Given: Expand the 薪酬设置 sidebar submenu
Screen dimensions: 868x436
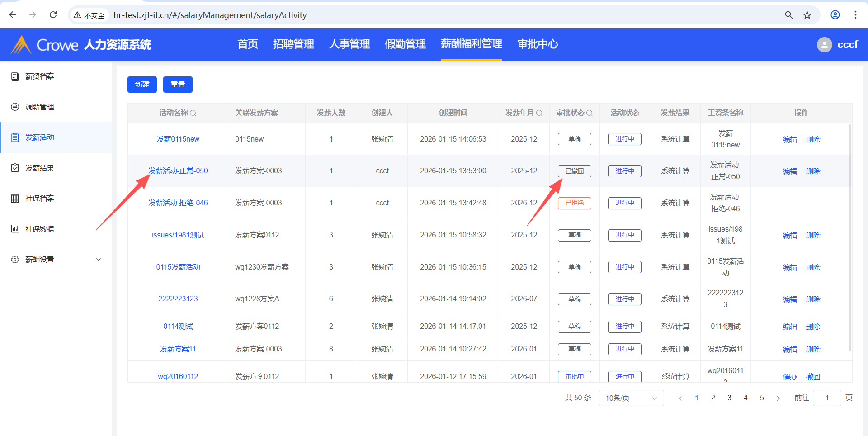Looking at the screenshot, I should point(99,260).
